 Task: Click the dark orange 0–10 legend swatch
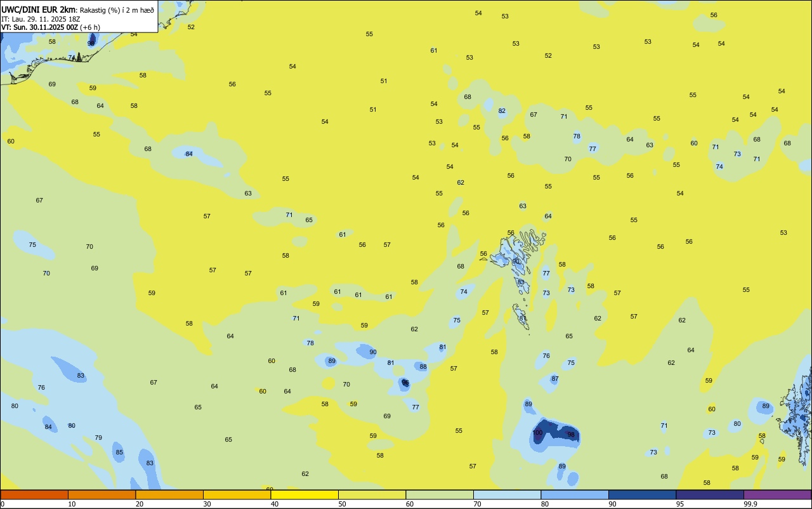pos(34,494)
